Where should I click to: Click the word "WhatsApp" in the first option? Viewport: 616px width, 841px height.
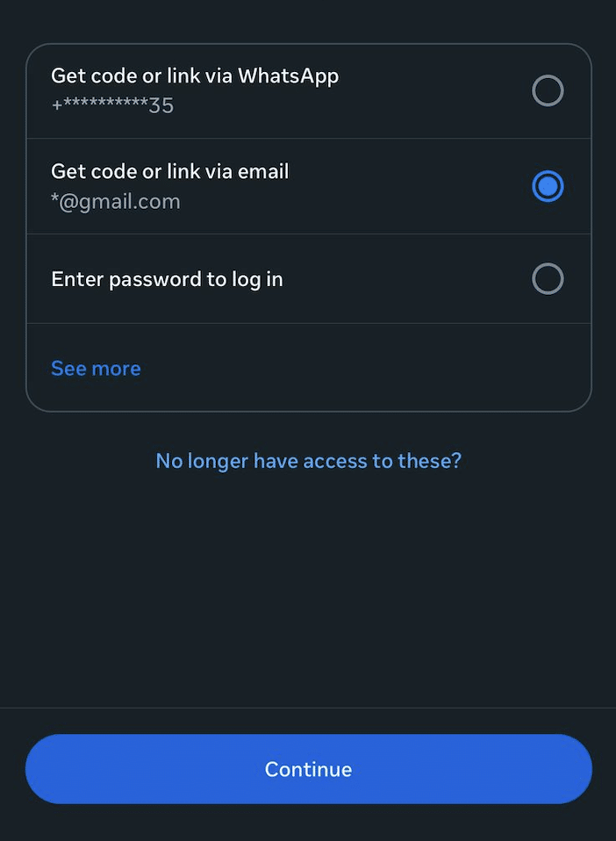point(288,76)
